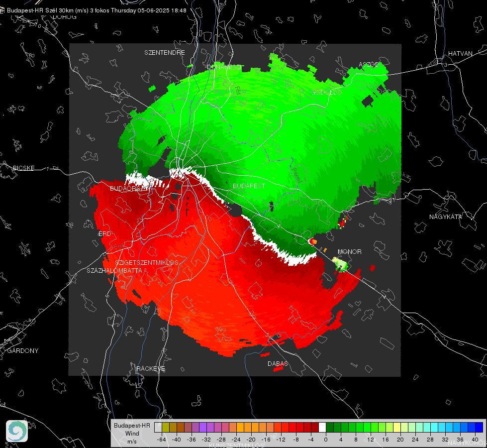Click the ASZOD town label

[x=369, y=65]
